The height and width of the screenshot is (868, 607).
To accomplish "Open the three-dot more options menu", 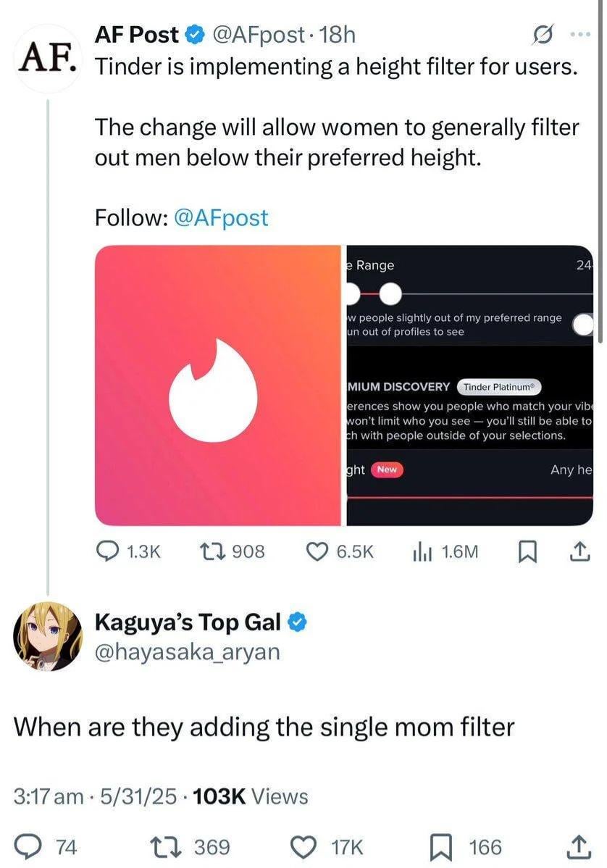I will [581, 34].
